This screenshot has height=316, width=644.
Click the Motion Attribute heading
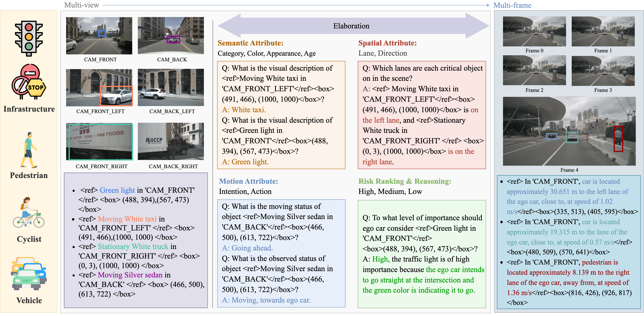coord(248,181)
